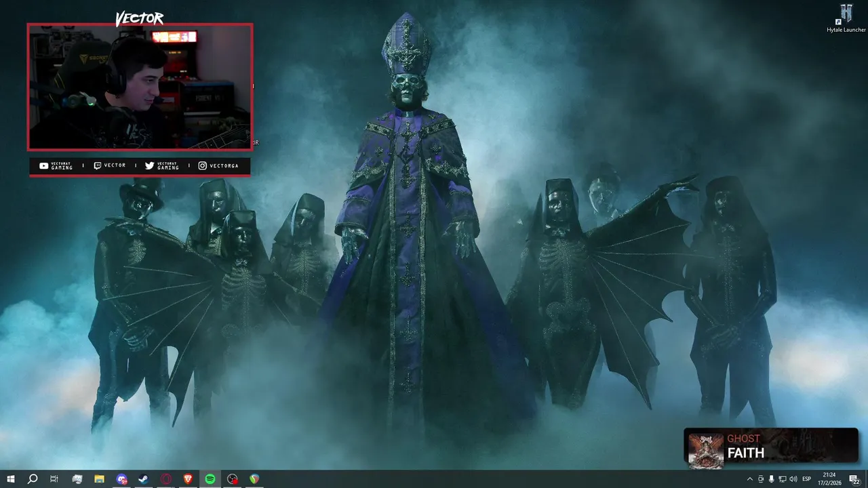Click the Meet Now camera tray icon
868x488 pixels.
click(x=760, y=479)
